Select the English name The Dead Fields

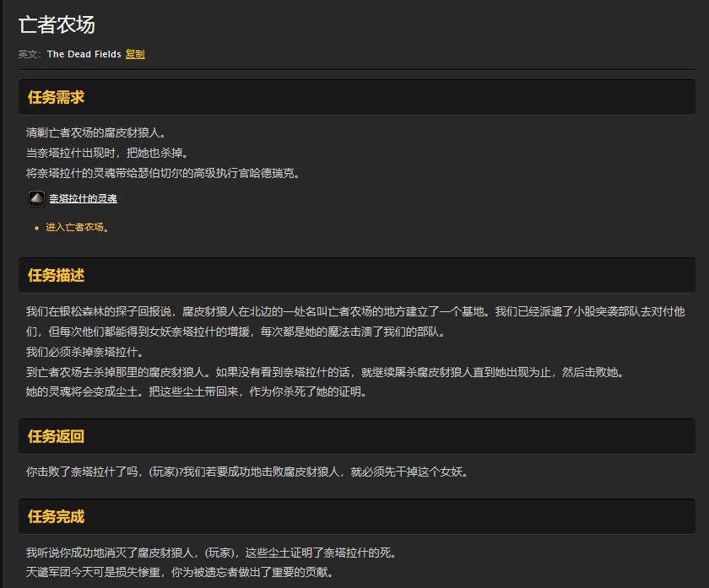click(x=83, y=53)
